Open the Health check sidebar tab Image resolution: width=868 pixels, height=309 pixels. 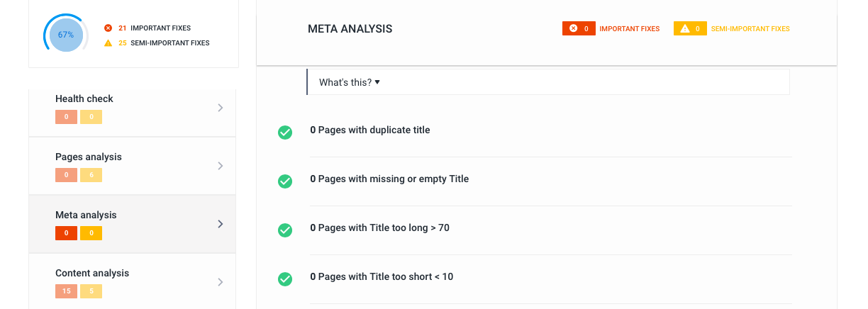132,108
